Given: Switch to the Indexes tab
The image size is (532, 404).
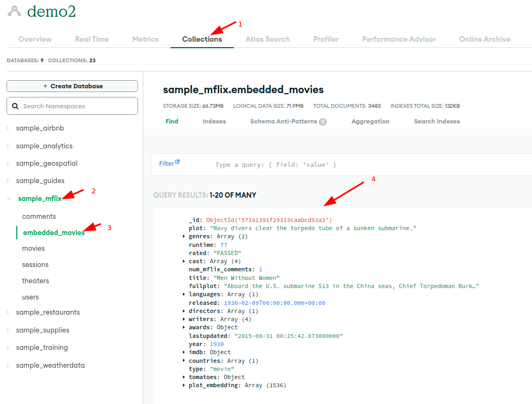Looking at the screenshot, I should pos(214,121).
